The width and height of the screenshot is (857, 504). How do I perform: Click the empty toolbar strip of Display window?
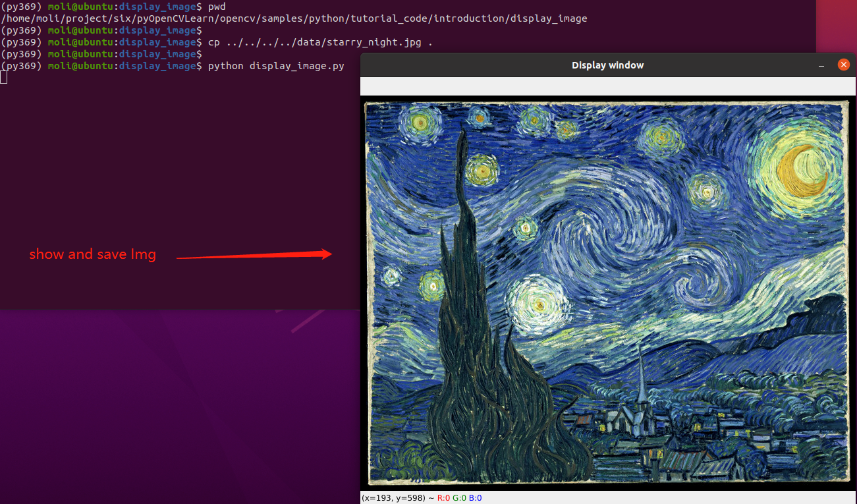tap(607, 86)
